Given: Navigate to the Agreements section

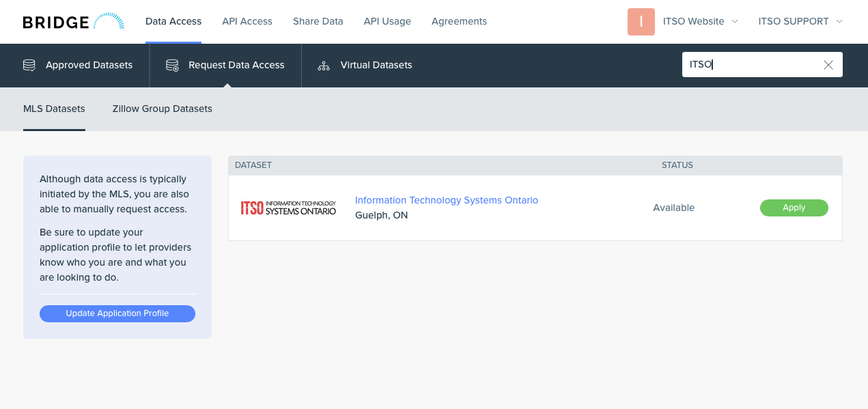Looking at the screenshot, I should 459,21.
